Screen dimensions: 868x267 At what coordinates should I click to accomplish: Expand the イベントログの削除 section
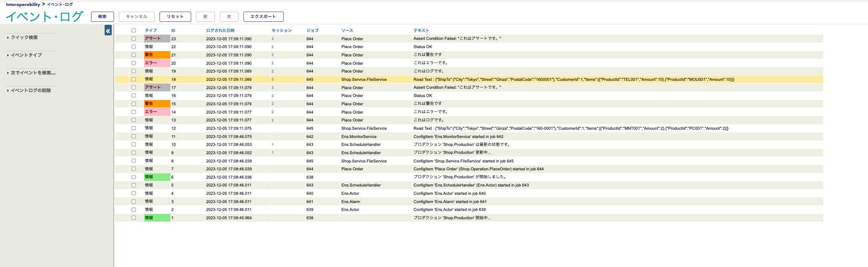tap(30, 91)
